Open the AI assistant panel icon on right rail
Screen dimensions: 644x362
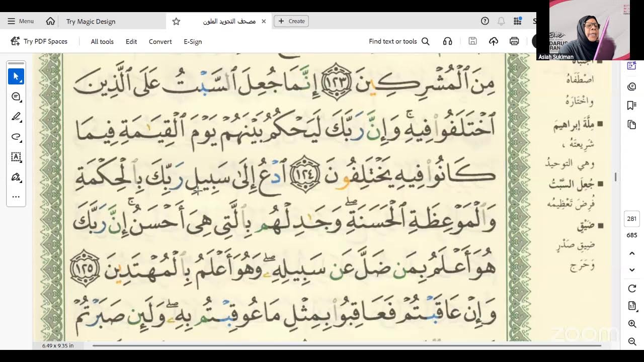(632, 65)
